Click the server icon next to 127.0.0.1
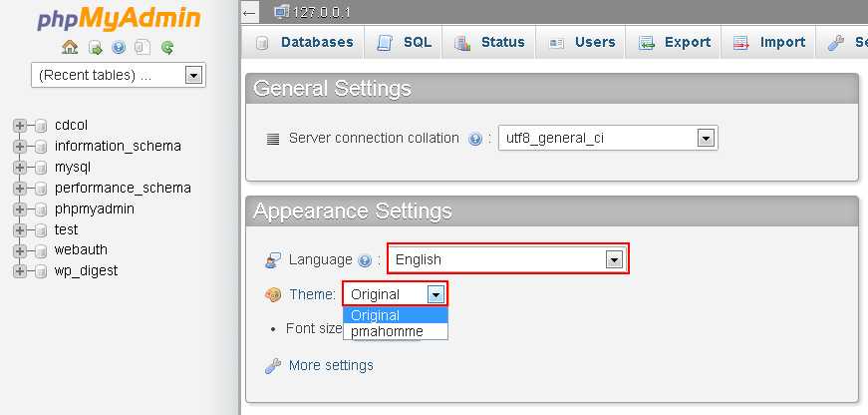 click(x=282, y=12)
